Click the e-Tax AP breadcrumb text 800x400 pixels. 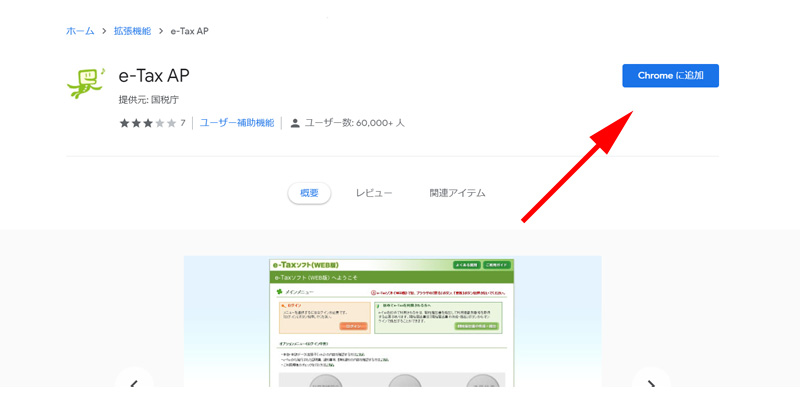189,31
